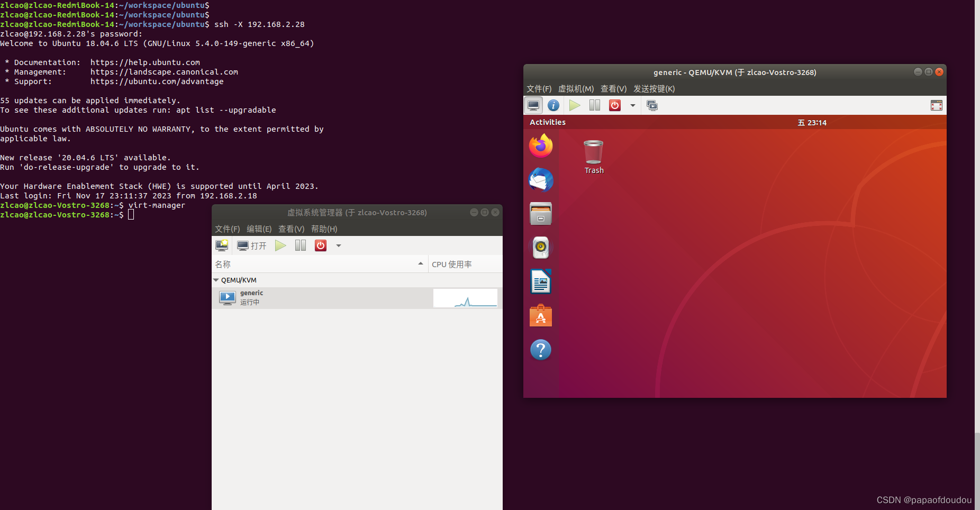Minimize the generic QEMU/KVM window
980x510 pixels.
pyautogui.click(x=918, y=72)
